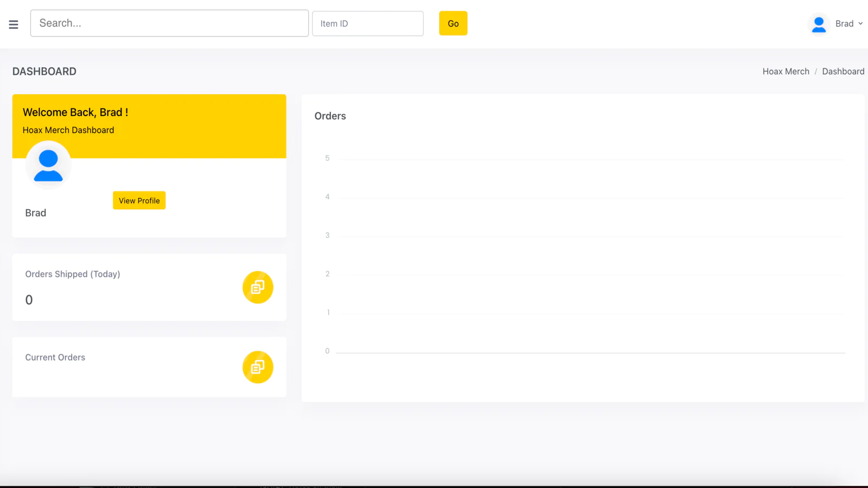Viewport: 868px width, 488px height.
Task: Open the Hoax Merch breadcrumb link
Action: click(x=786, y=72)
